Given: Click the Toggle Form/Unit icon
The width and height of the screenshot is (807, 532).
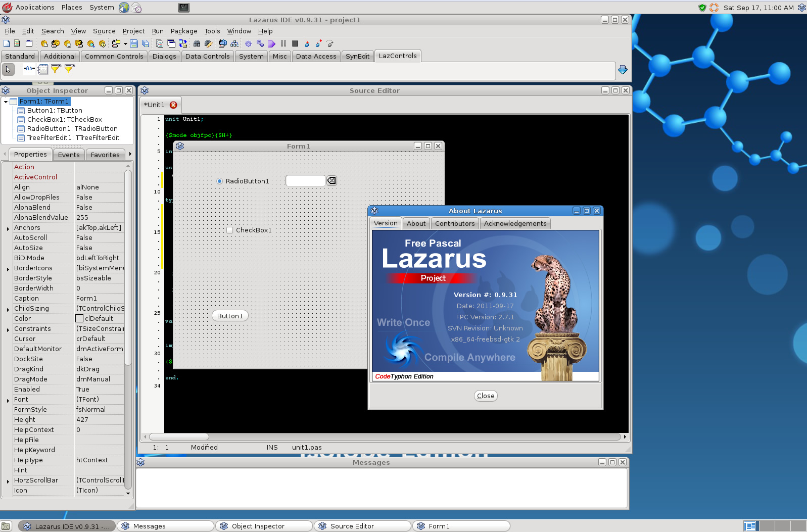Looking at the screenshot, I should 183,43.
